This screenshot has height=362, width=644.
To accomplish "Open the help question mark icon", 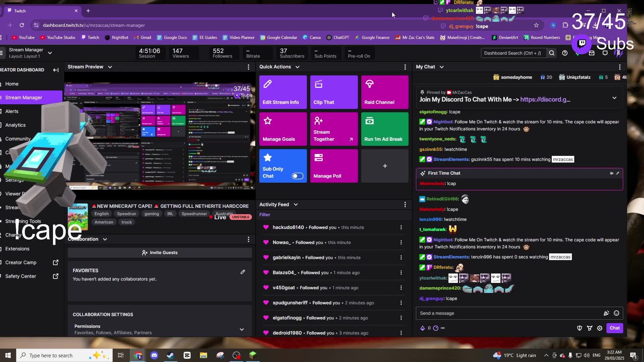I will [565, 53].
